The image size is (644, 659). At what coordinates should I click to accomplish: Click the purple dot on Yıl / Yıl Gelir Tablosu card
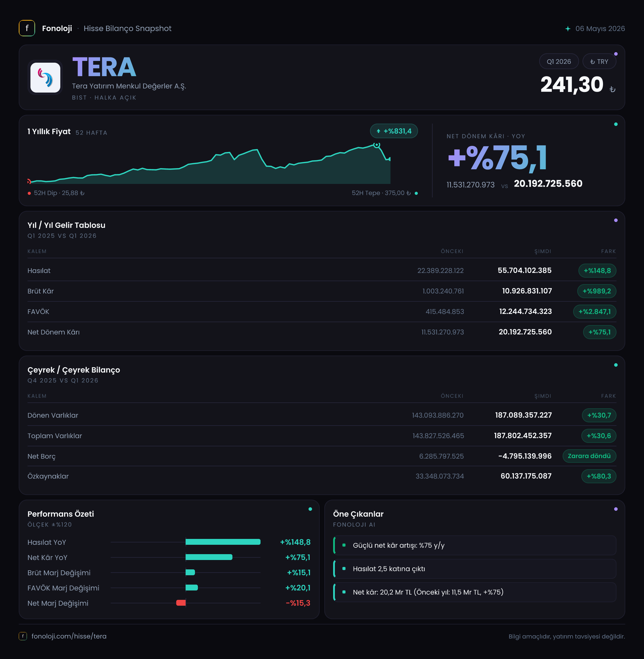pyautogui.click(x=616, y=220)
